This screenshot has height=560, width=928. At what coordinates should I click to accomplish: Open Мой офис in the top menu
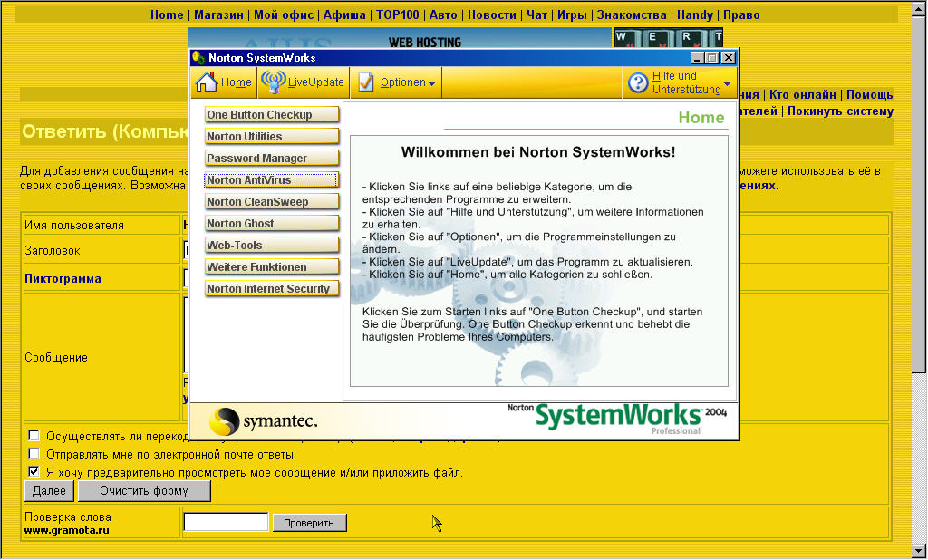(x=284, y=14)
